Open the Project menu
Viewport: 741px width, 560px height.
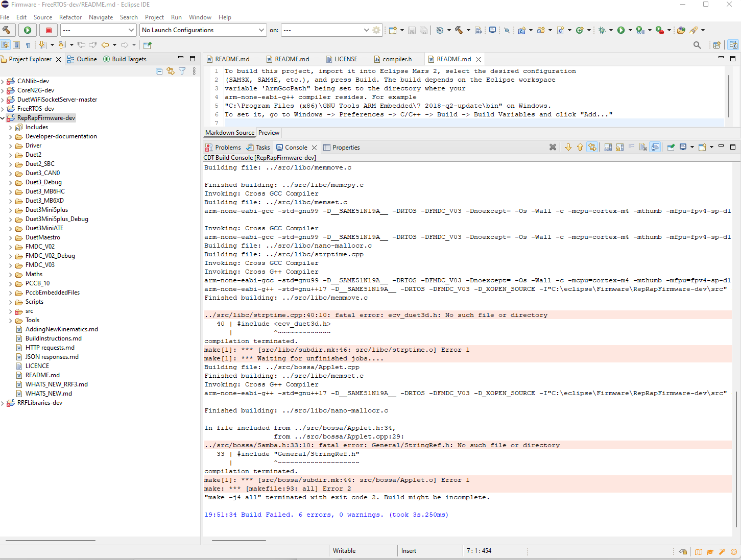(x=154, y=17)
